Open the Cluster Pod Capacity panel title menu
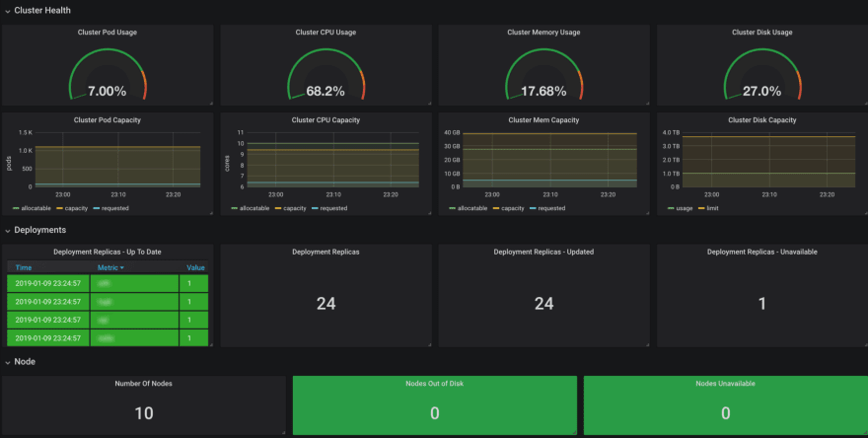The image size is (868, 438). (x=108, y=119)
